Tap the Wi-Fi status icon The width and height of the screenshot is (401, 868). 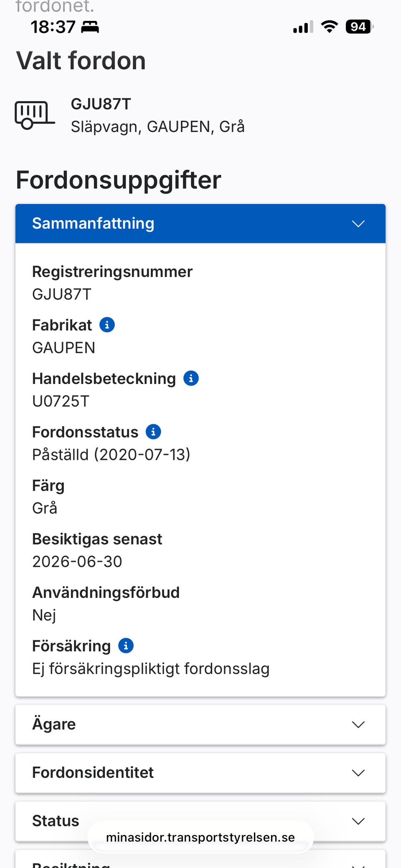click(329, 27)
